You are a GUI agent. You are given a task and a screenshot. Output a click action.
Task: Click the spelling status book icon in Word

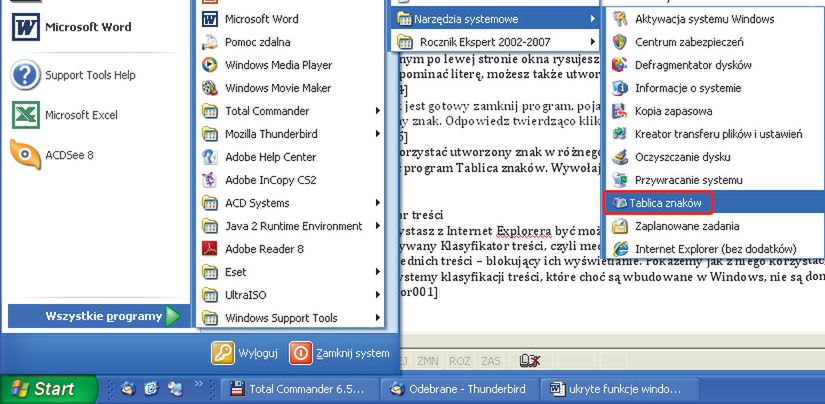pyautogui.click(x=529, y=361)
